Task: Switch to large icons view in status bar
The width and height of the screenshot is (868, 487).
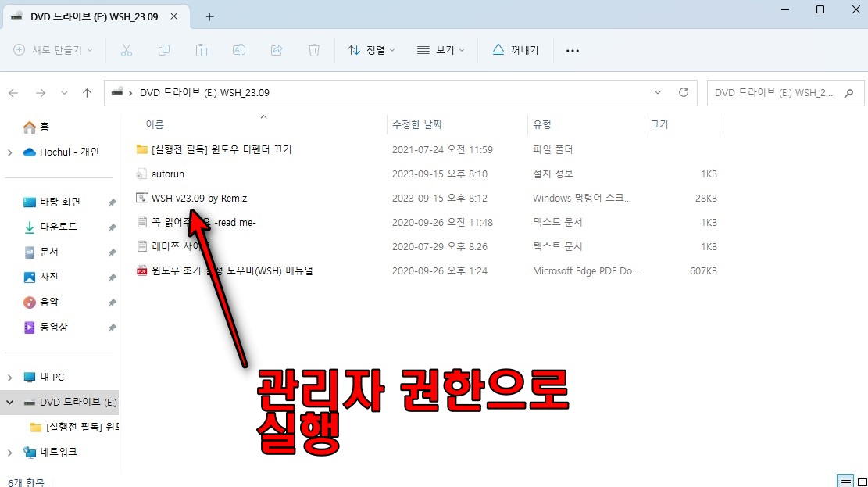Action: tap(861, 482)
